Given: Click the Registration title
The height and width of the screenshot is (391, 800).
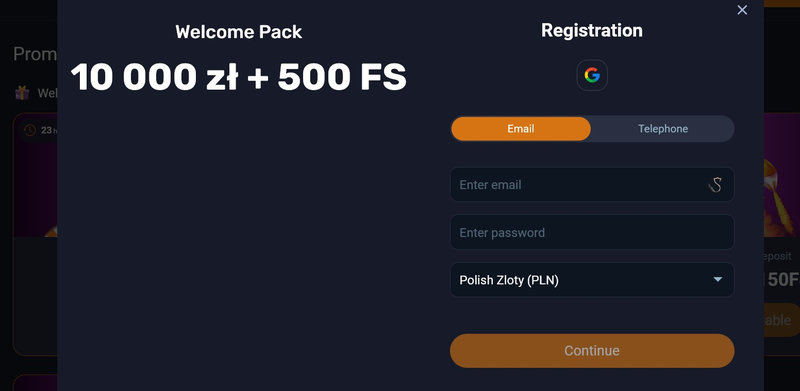Looking at the screenshot, I should (592, 30).
